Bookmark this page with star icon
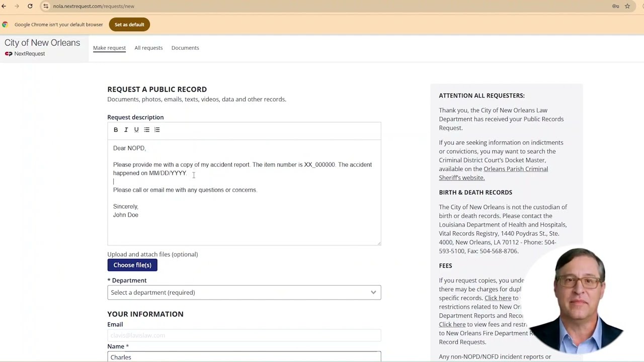644x362 pixels. [x=627, y=6]
